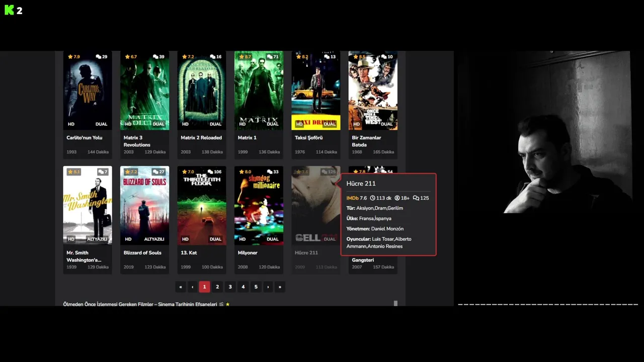644x362 pixels.
Task: Click the star rating 8.7 on Matrix 1
Action: pyautogui.click(x=245, y=57)
